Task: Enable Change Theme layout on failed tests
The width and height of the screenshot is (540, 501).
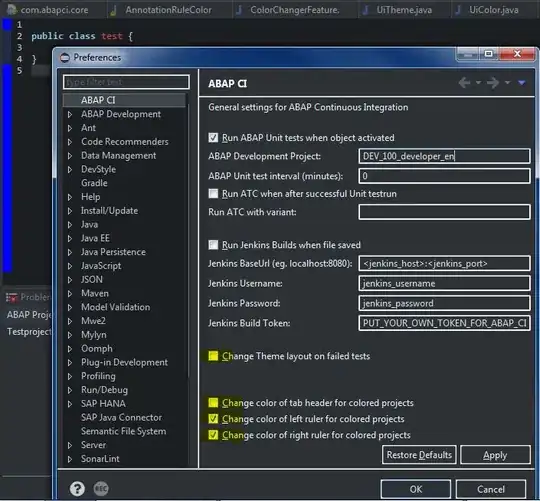Action: pos(213,356)
